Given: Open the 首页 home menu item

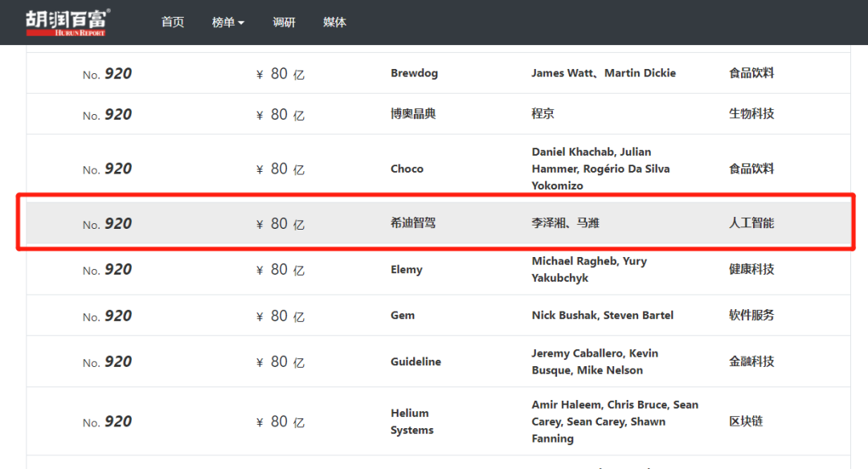Looking at the screenshot, I should click(x=173, y=22).
